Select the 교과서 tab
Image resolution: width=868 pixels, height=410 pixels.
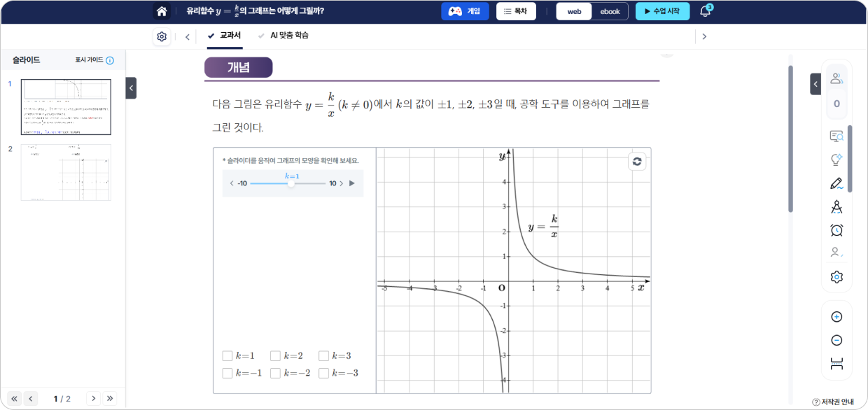click(225, 35)
